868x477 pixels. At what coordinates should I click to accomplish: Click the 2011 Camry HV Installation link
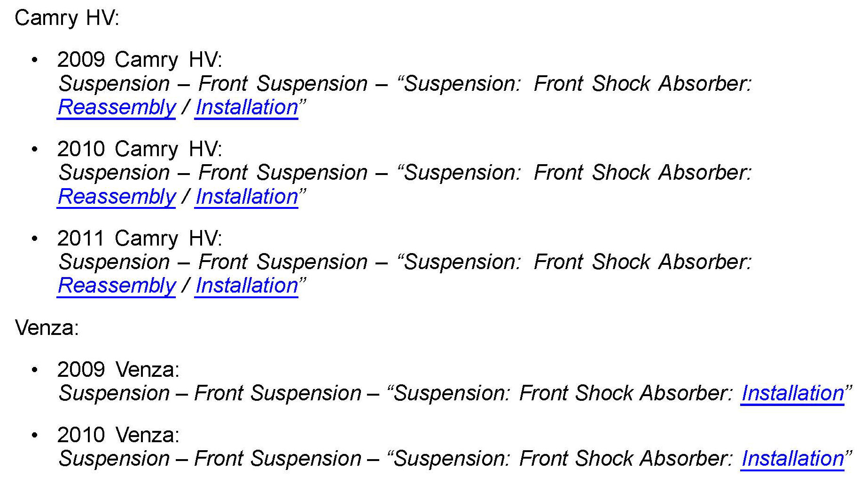point(246,286)
